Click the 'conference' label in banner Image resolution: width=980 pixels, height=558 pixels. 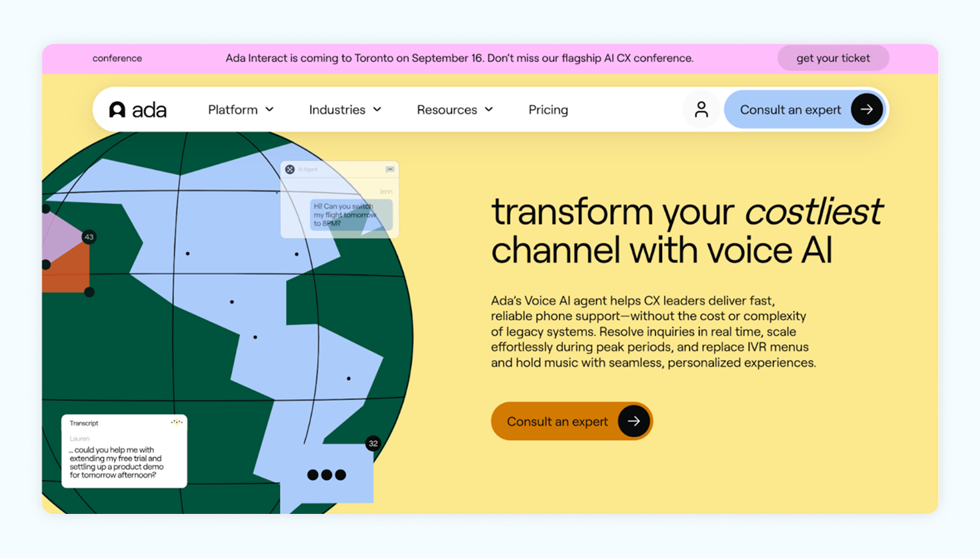(x=117, y=58)
